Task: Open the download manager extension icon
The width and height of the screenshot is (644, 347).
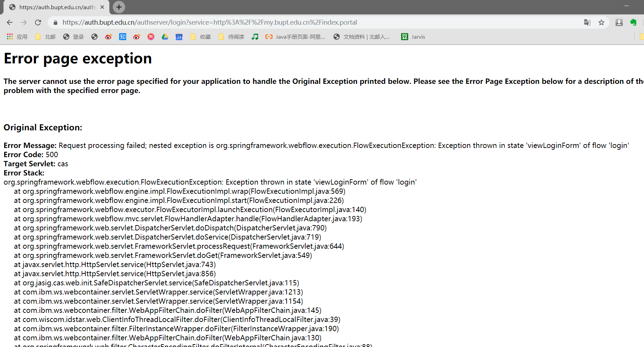Action: [x=619, y=23]
